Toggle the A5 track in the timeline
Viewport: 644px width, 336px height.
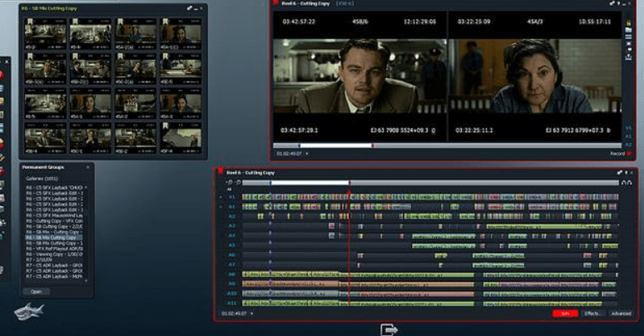[x=231, y=245]
